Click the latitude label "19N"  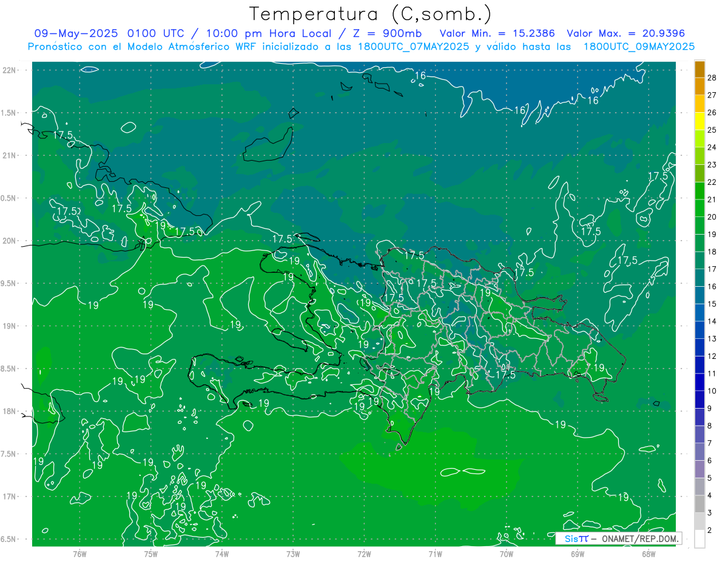pos(9,326)
